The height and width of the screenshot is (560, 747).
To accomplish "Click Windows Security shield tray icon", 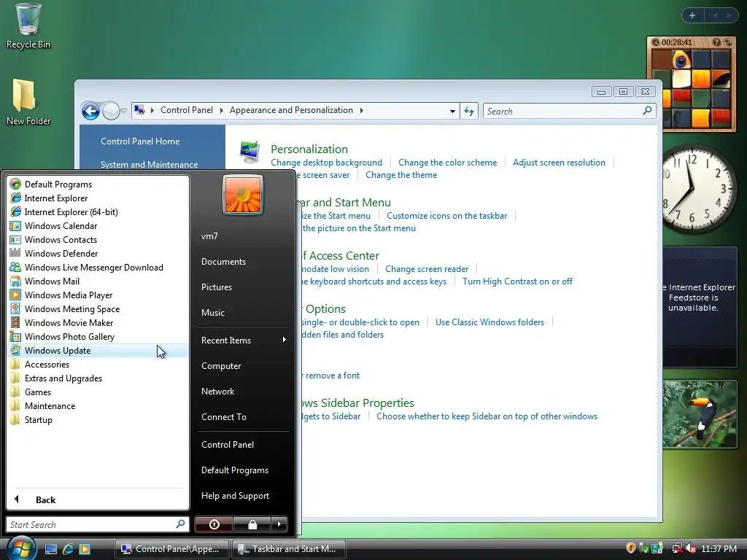I will 631,548.
